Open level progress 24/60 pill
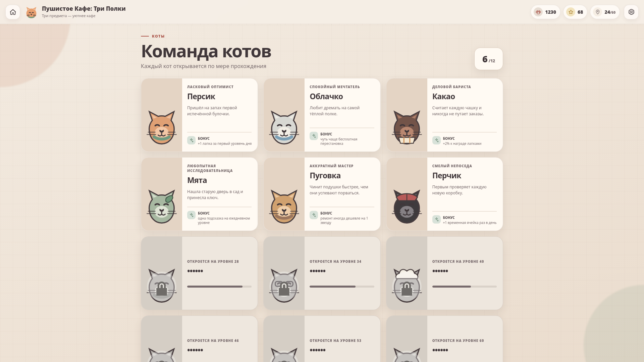 [x=605, y=12]
